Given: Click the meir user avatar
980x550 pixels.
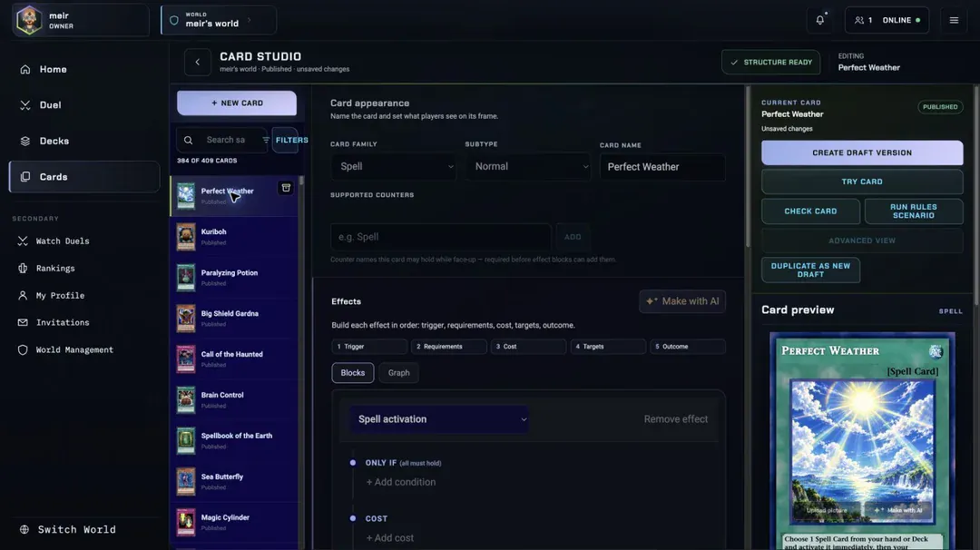Looking at the screenshot, I should coord(29,20).
